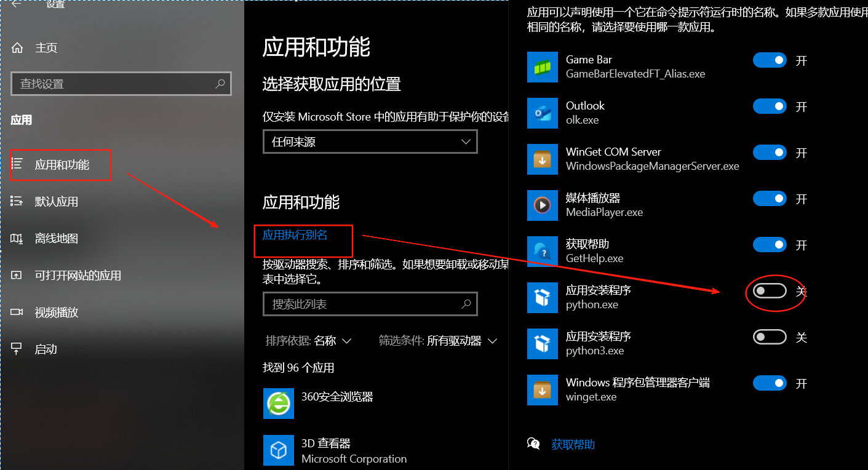
Task: Click the 媒体播放器 MediaPlayer icon
Action: 542,205
